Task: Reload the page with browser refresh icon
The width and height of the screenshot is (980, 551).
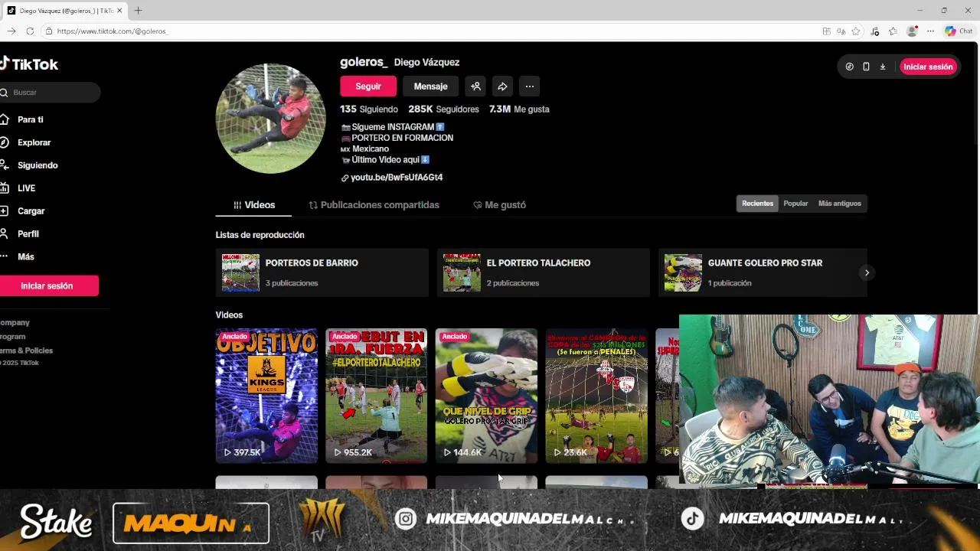Action: pyautogui.click(x=30, y=31)
